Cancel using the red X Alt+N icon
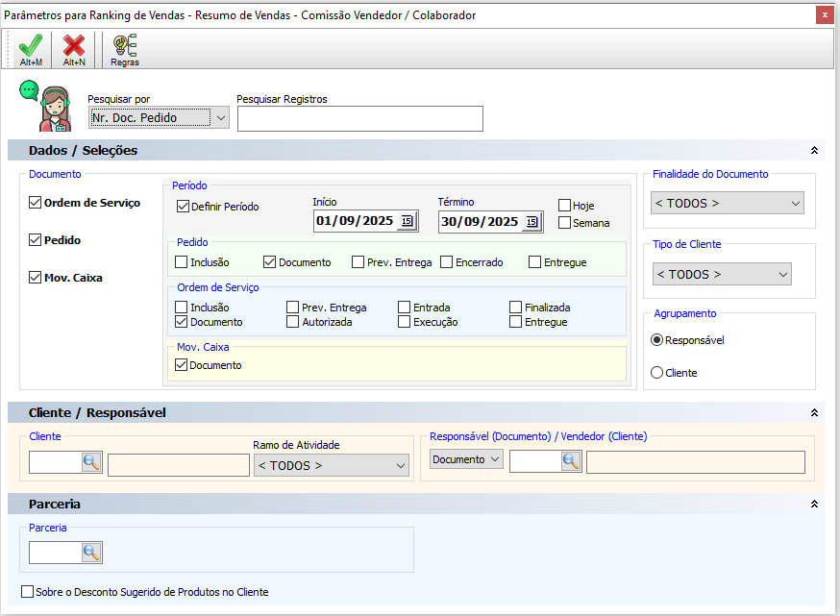Viewport: 840px width, 616px height. 74,50
